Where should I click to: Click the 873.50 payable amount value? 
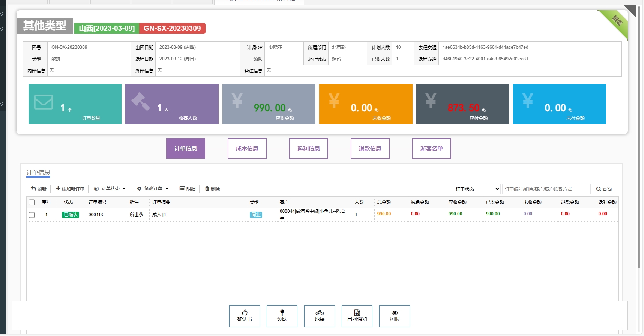464,108
